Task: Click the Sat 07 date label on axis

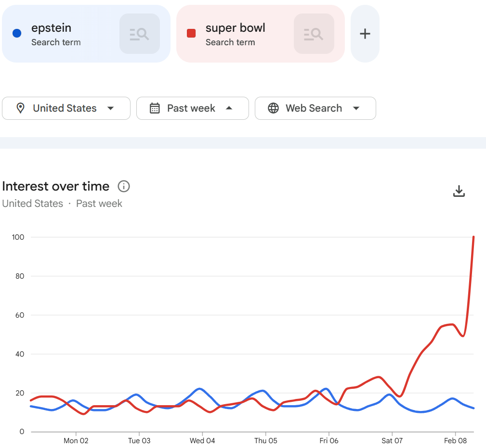Action: point(392,440)
